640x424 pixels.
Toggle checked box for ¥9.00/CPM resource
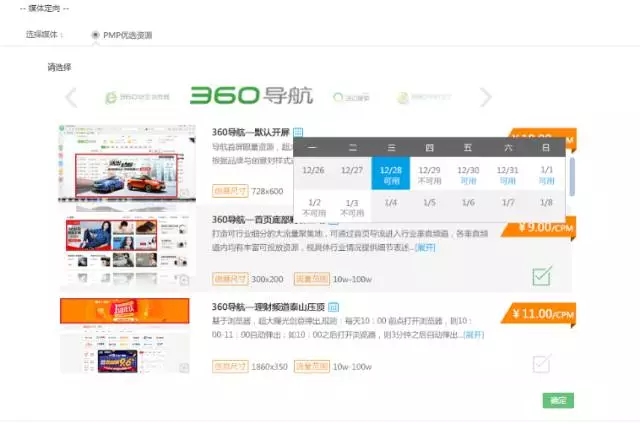click(542, 276)
